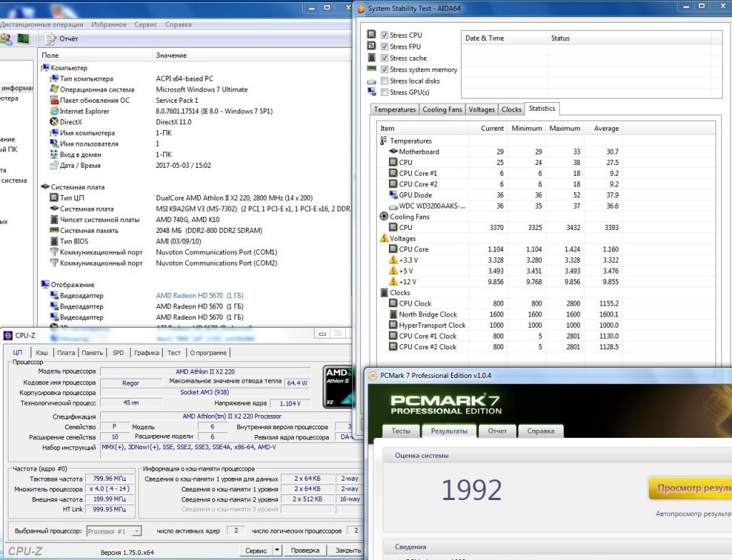Open the Processor #1 selection dropdown
This screenshot has height=560, width=732.
click(114, 531)
